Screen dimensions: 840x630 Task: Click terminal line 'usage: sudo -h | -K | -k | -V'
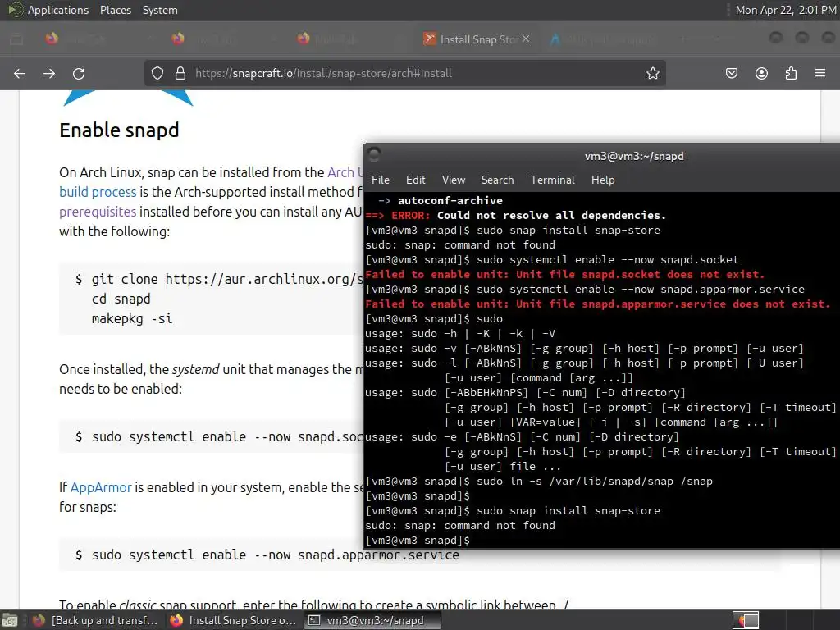click(460, 333)
